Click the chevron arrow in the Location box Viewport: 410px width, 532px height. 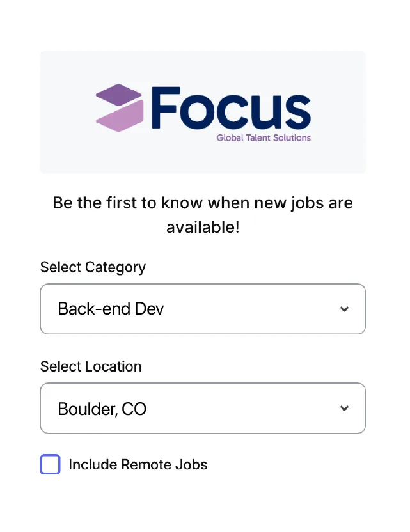point(344,408)
